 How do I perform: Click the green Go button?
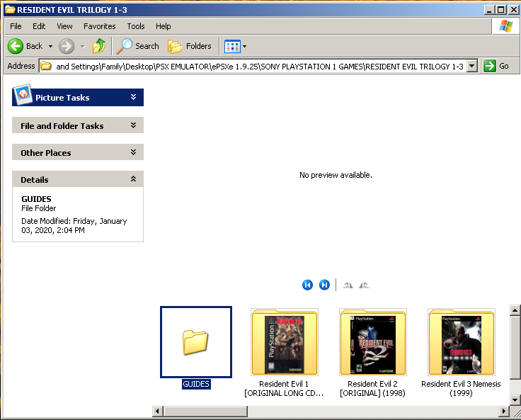click(x=496, y=66)
